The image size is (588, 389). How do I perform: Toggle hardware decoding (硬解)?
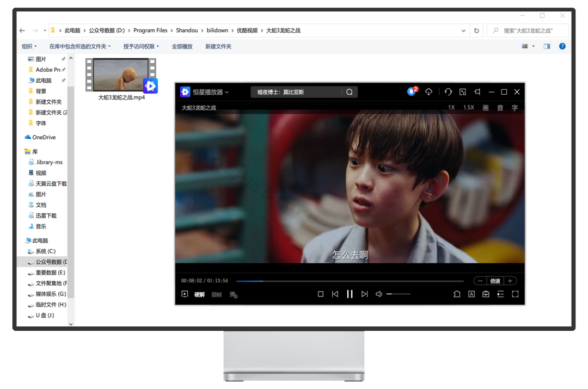tap(199, 294)
